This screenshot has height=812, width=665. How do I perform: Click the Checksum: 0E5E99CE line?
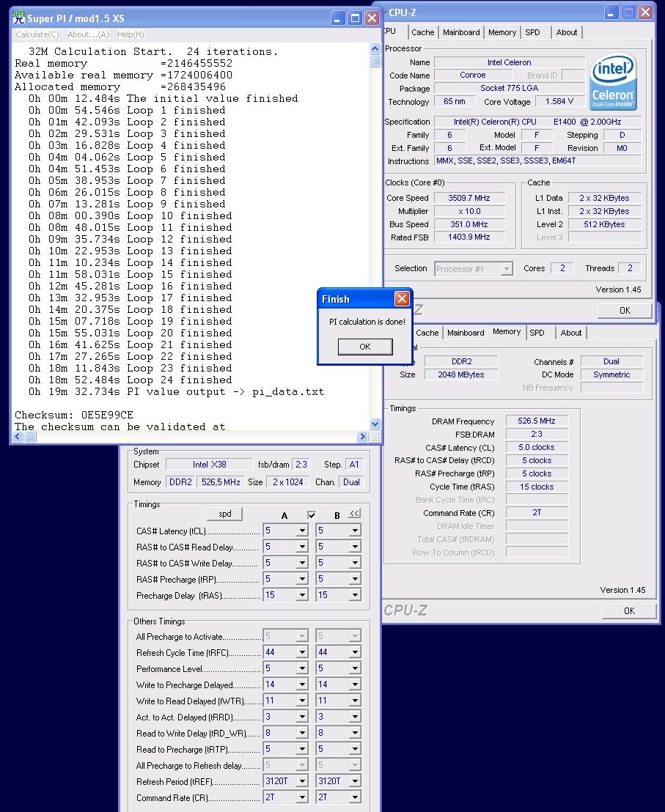pyautogui.click(x=74, y=415)
